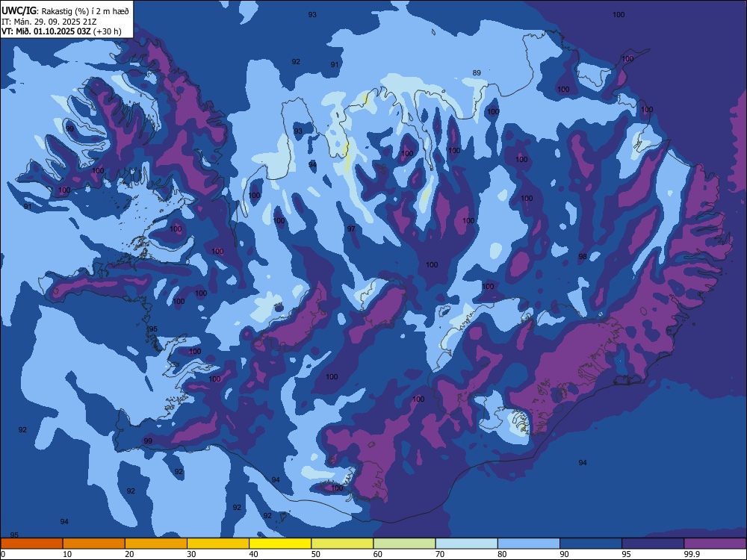Pick the amber 20–30 legend color segment
This screenshot has height=560, width=747.
coord(156,544)
